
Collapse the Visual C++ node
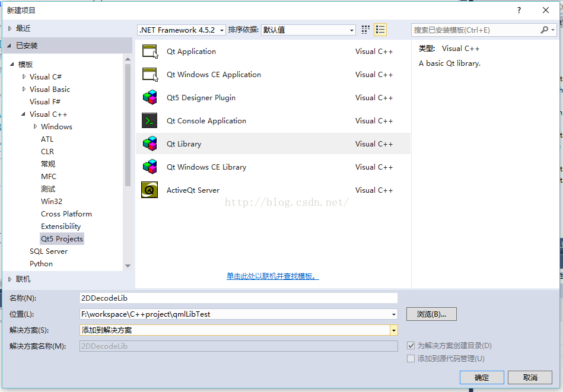[x=23, y=114]
